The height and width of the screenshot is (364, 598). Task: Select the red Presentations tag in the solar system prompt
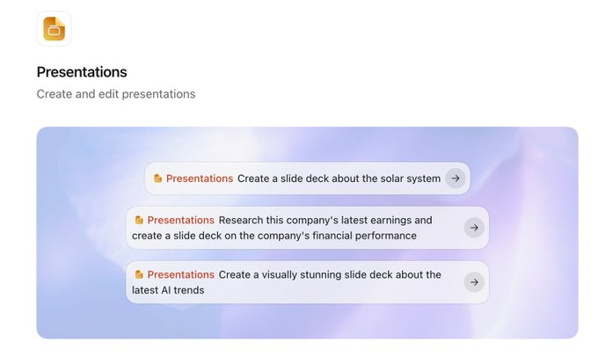pos(200,178)
